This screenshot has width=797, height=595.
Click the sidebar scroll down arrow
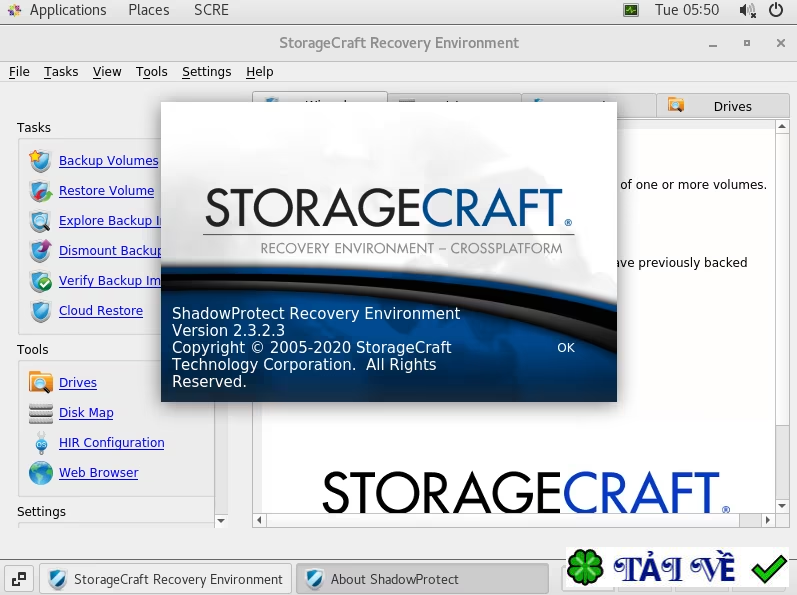pos(221,521)
